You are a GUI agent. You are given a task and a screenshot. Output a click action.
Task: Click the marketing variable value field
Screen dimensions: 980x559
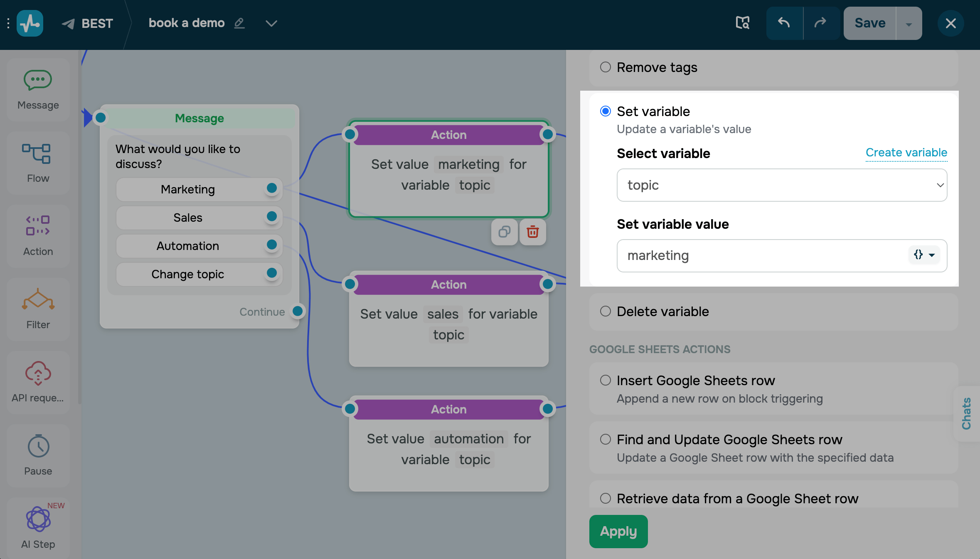pyautogui.click(x=761, y=255)
